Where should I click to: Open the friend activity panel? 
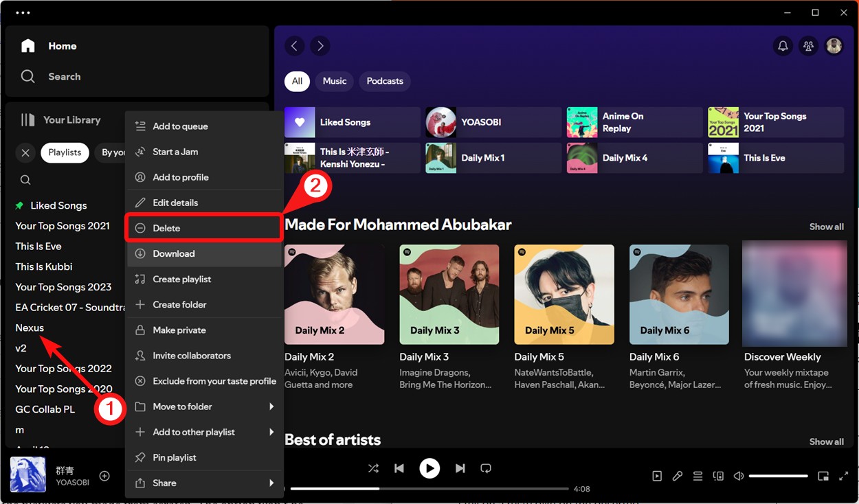[x=808, y=45]
